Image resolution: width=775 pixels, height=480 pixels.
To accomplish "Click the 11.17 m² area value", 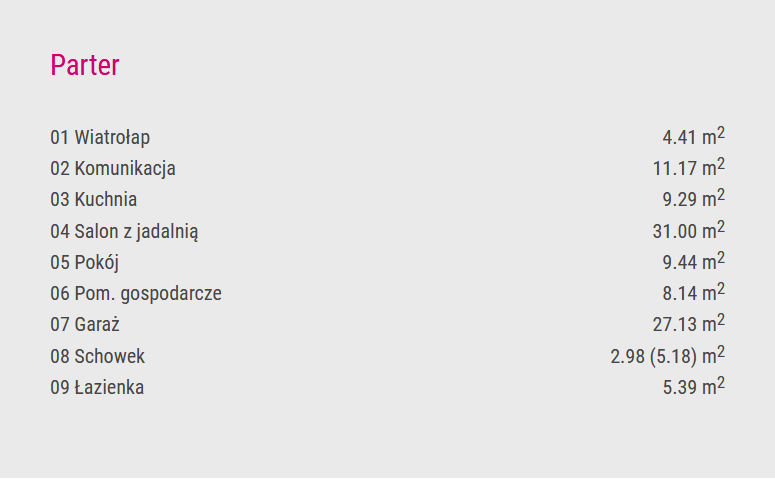I will pyautogui.click(x=689, y=168).
